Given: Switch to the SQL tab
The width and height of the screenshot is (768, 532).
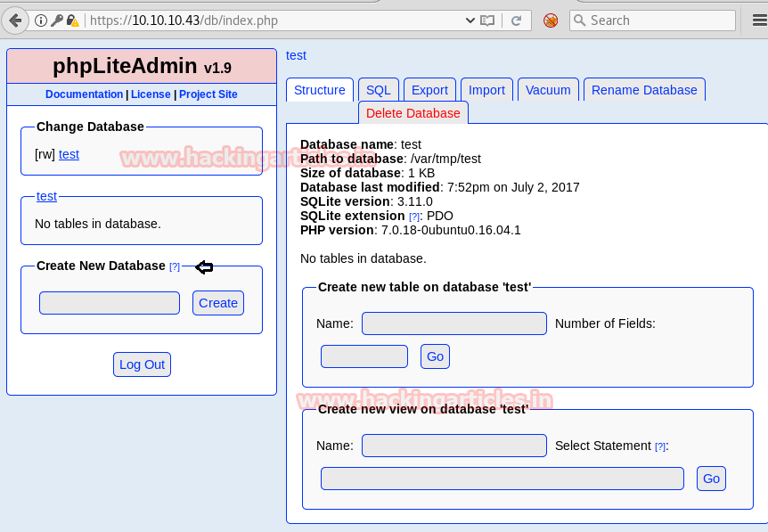Looking at the screenshot, I should pyautogui.click(x=378, y=90).
